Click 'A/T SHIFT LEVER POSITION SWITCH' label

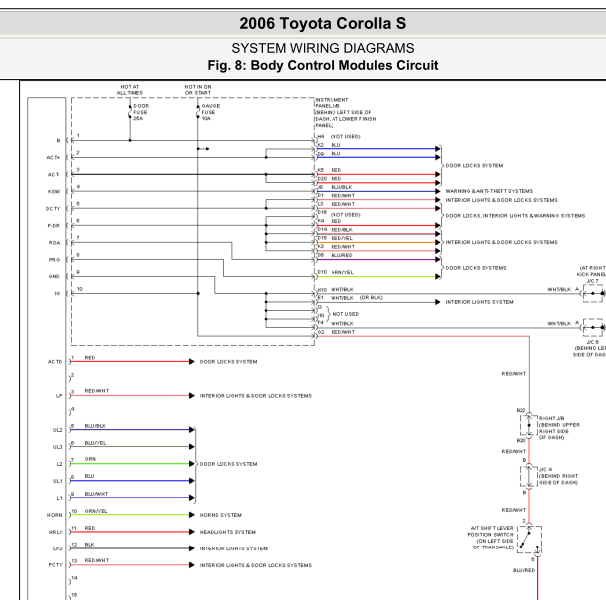[x=491, y=538]
